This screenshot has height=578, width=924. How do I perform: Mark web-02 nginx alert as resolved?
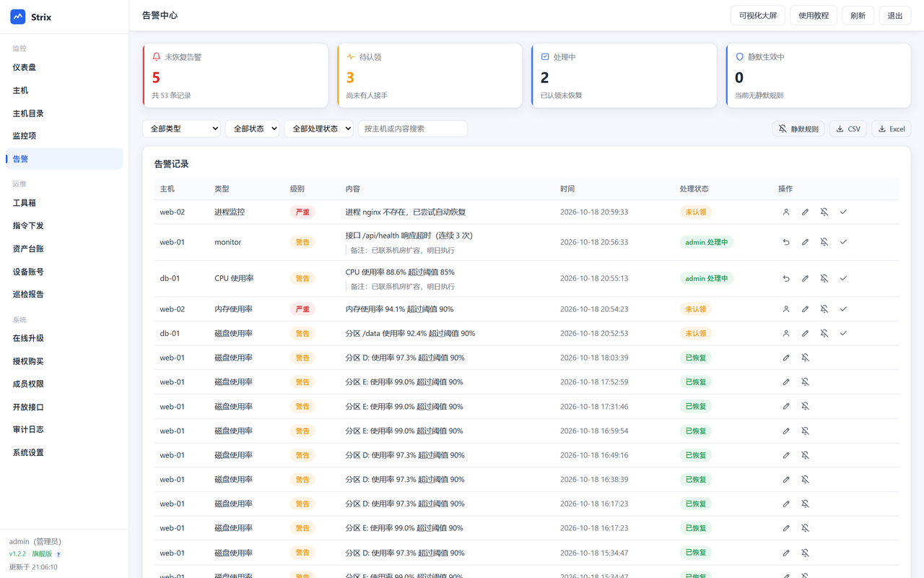843,212
